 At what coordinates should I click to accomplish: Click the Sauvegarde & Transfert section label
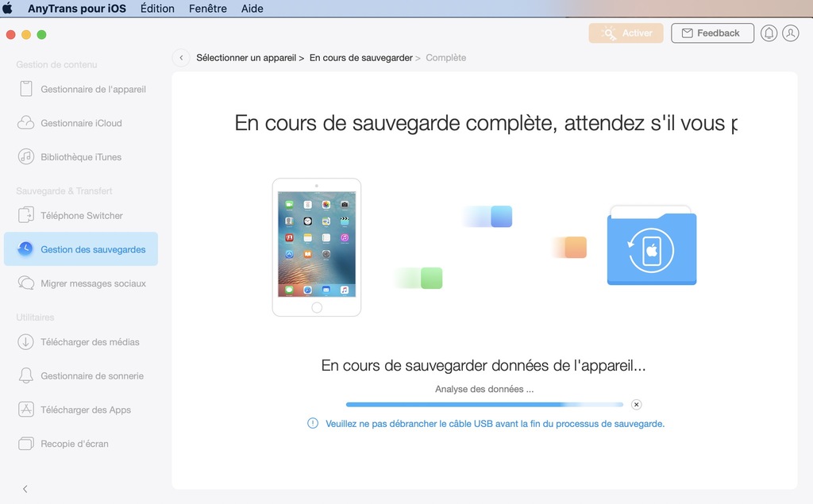click(64, 190)
